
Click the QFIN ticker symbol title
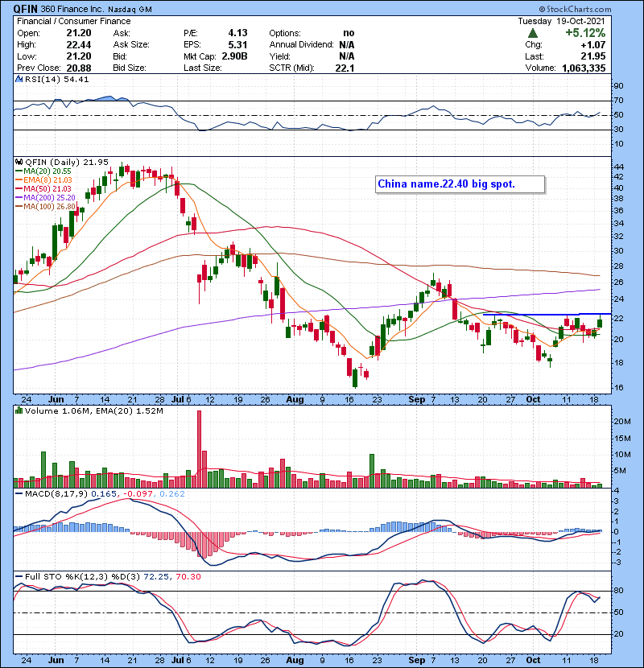coord(26,9)
